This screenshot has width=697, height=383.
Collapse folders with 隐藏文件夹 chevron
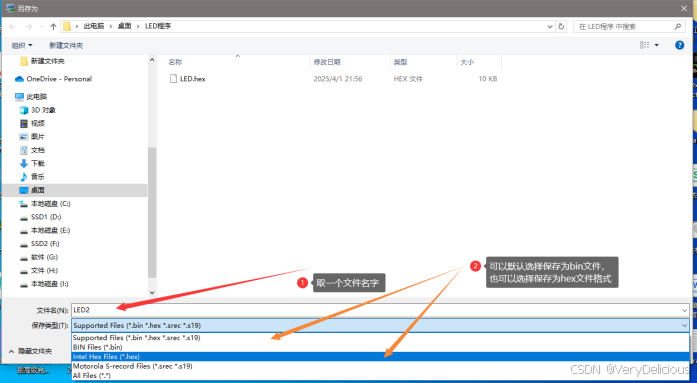pos(11,351)
